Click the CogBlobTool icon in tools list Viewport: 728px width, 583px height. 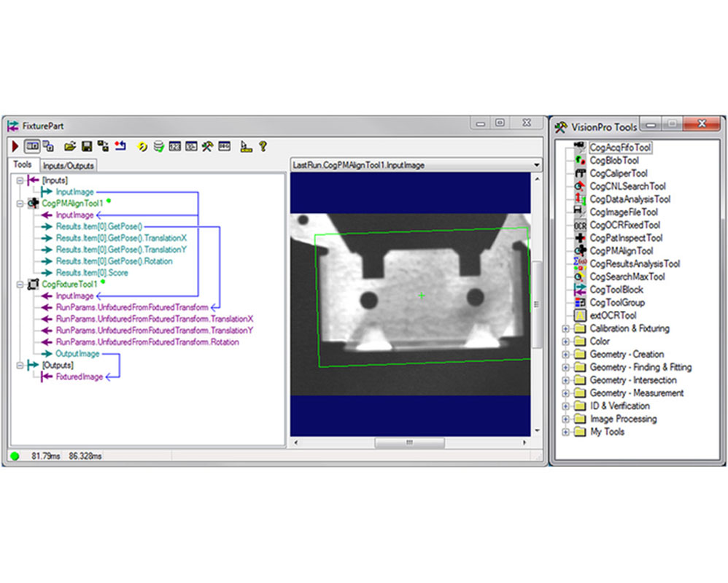coord(580,161)
